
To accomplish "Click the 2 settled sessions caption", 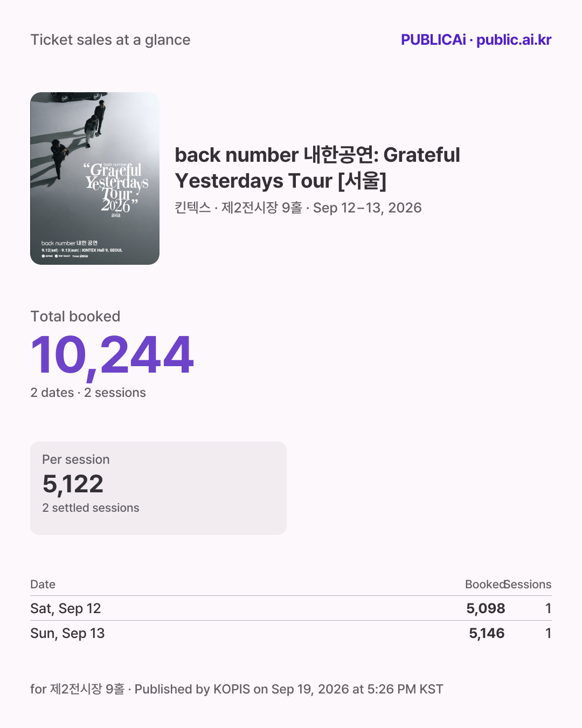I will [91, 508].
